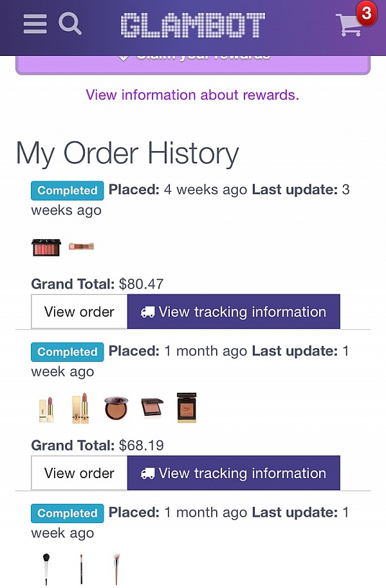Click the search magnifier icon
386x588 pixels.
click(x=70, y=24)
